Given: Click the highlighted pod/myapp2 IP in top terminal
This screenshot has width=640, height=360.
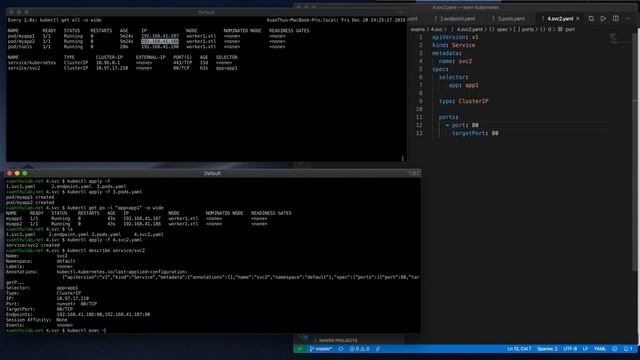Looking at the screenshot, I should click(160, 41).
